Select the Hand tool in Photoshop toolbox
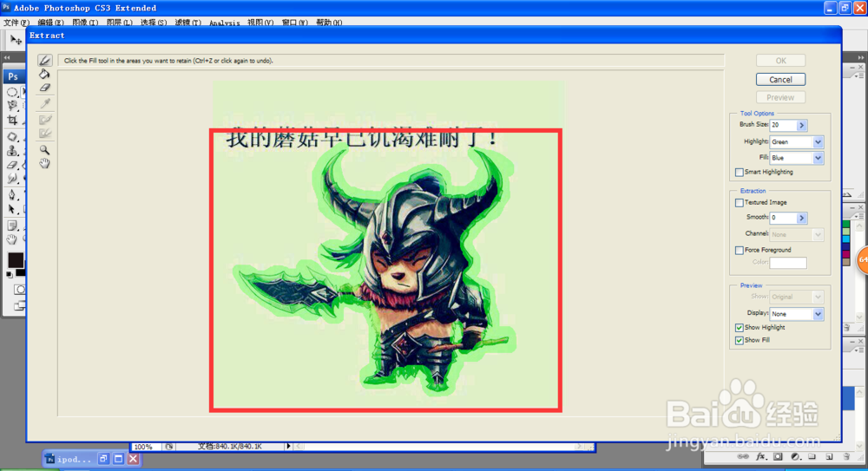Viewport: 868px width, 471px height. (12, 239)
